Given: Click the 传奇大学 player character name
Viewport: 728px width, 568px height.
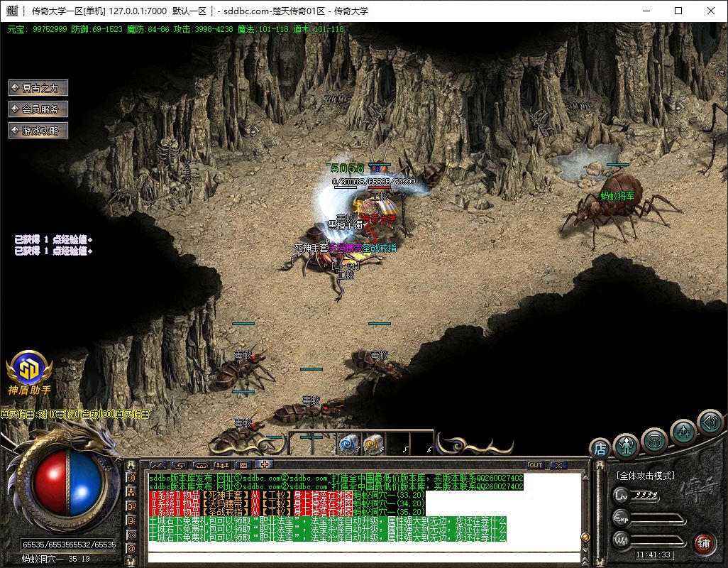Looking at the screenshot, I should pos(380,218).
